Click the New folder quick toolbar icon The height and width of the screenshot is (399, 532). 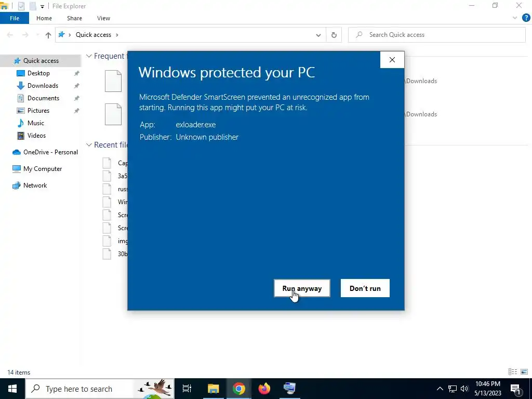click(x=33, y=6)
